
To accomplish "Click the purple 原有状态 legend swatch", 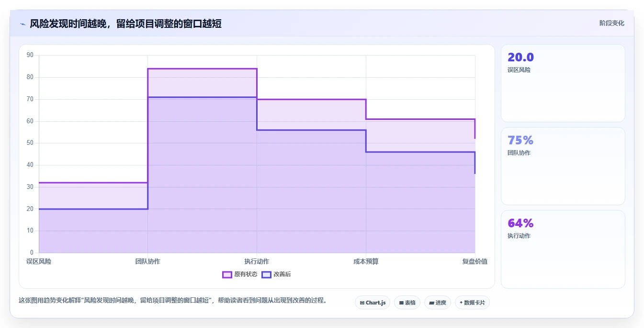I will tap(227, 274).
